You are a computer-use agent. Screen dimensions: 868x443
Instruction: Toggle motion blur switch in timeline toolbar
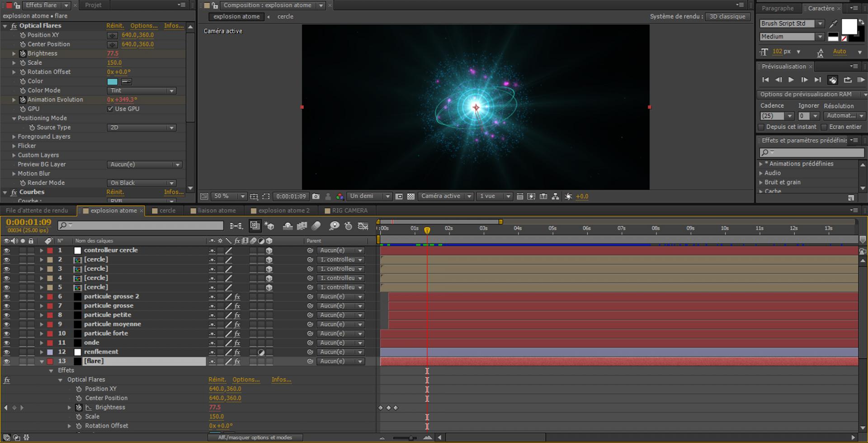[316, 225]
